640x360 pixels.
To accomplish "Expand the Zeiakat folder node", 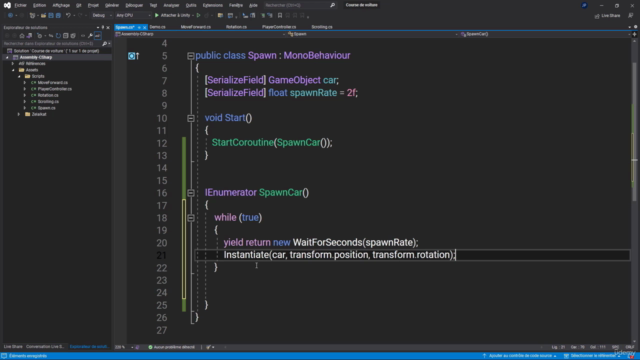I will [19, 114].
